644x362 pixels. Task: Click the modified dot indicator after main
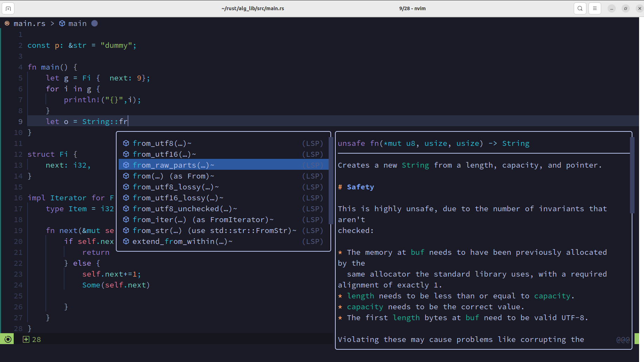pos(94,23)
